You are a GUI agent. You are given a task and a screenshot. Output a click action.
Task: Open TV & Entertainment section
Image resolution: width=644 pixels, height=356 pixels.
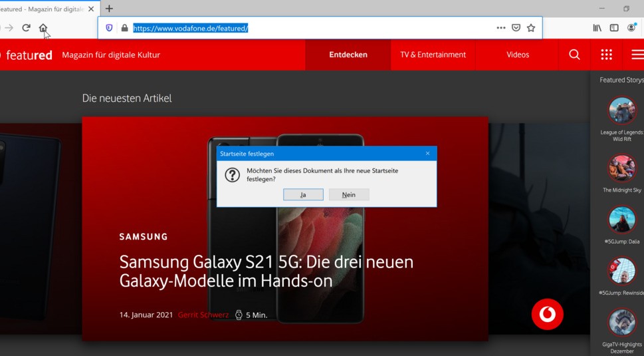(433, 55)
